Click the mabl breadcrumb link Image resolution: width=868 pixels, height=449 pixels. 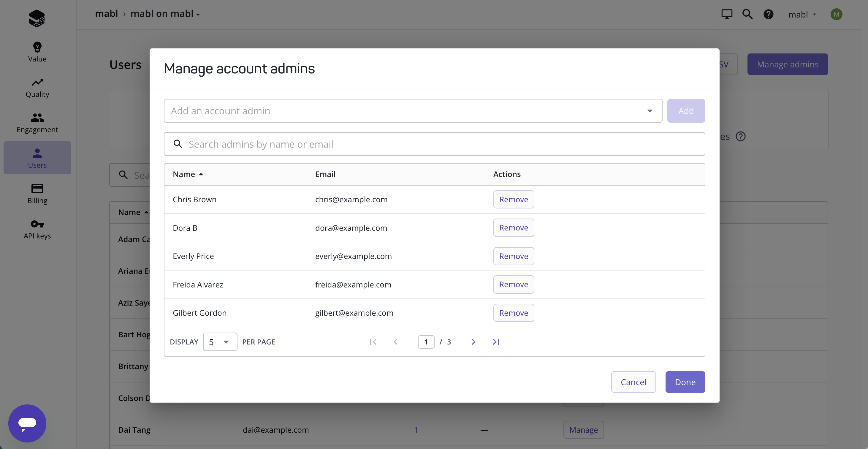(107, 14)
